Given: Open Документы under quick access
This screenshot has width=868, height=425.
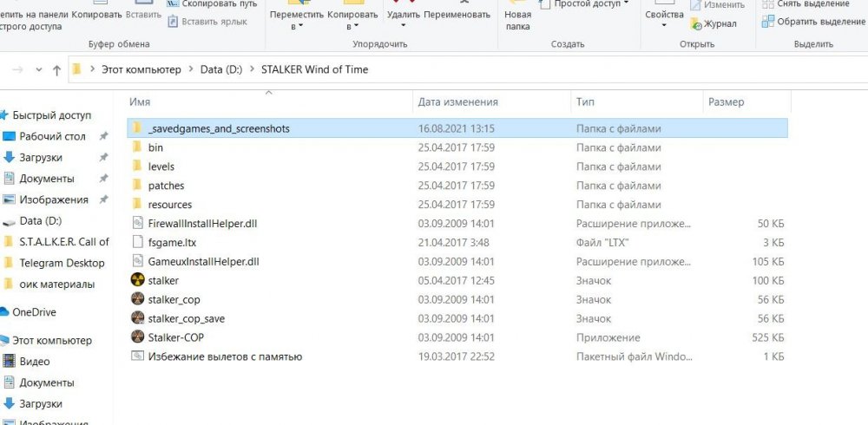Looking at the screenshot, I should (x=47, y=179).
